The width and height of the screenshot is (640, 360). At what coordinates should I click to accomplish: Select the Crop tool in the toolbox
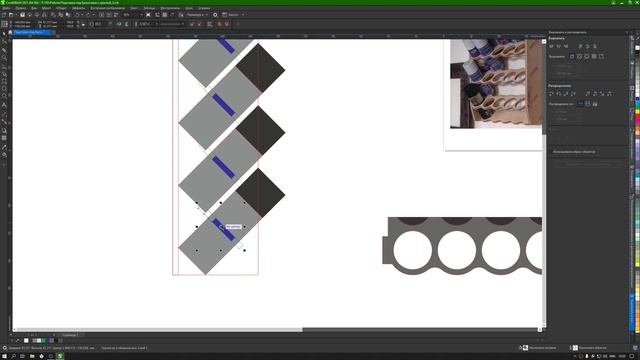click(4, 50)
